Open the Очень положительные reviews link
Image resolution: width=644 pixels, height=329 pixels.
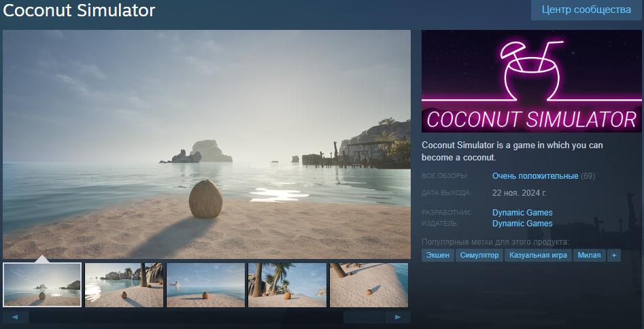(535, 176)
